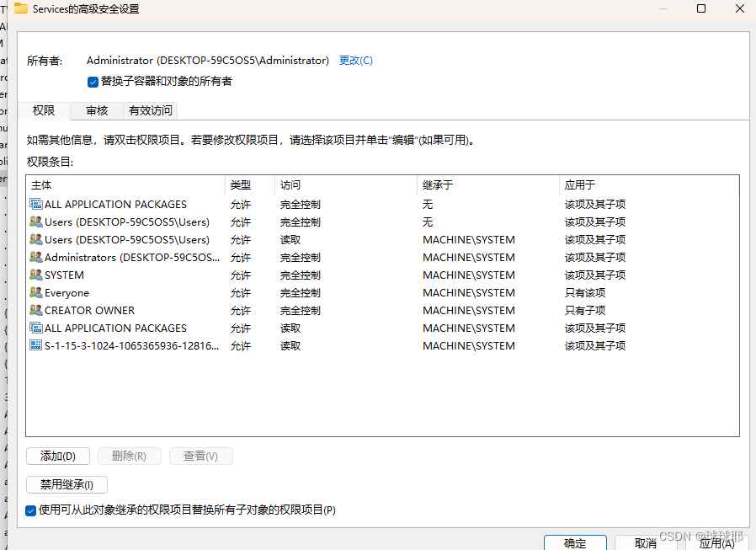This screenshot has height=550, width=756.
Task: Select the ALL APPLICATION PACKAGES entry icon
Action: [x=35, y=204]
